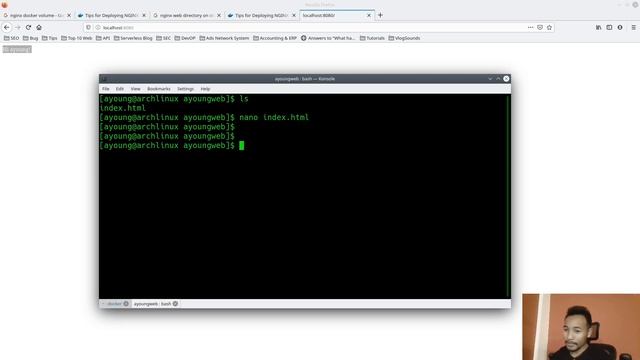The width and height of the screenshot is (640, 360).
Task: Switch to first 'Tips for Deploying NGINX' tab
Action: point(111,15)
